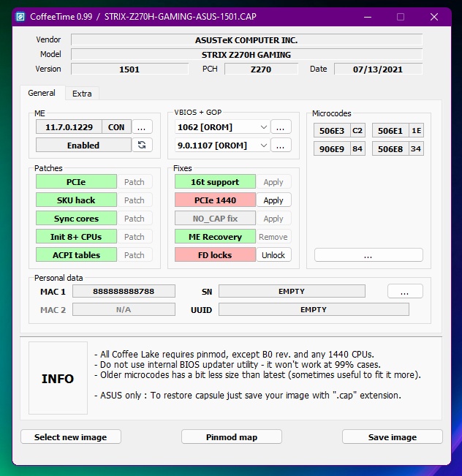462x476 pixels.
Task: Click Patch button beside SKU hack
Action: tap(135, 200)
